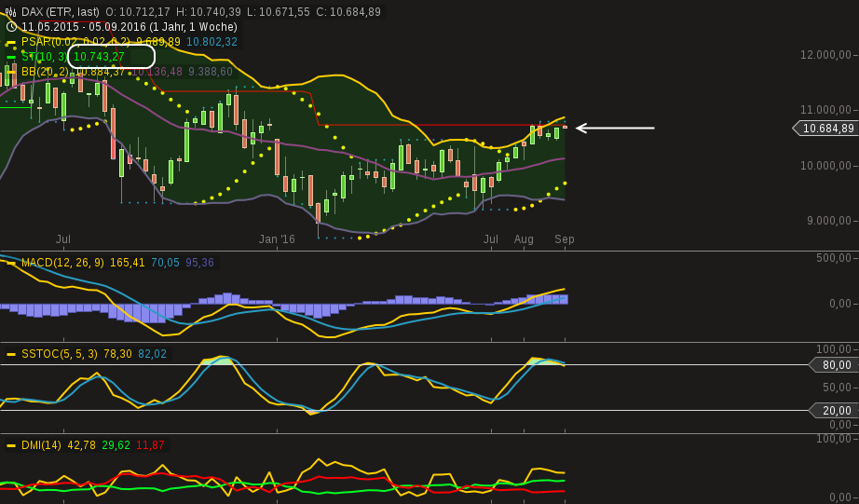Click the MACD(12, 26, 9) indicator label
Viewport: 859px width, 504px height.
click(x=62, y=263)
